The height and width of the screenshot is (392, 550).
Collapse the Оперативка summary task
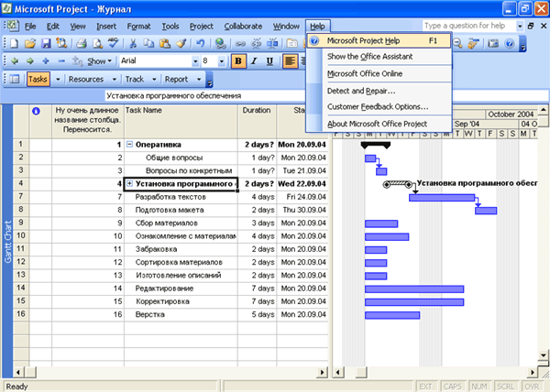pos(129,144)
